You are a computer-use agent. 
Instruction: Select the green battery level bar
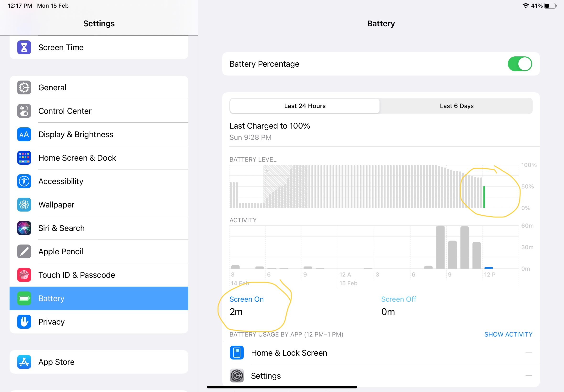(x=484, y=197)
